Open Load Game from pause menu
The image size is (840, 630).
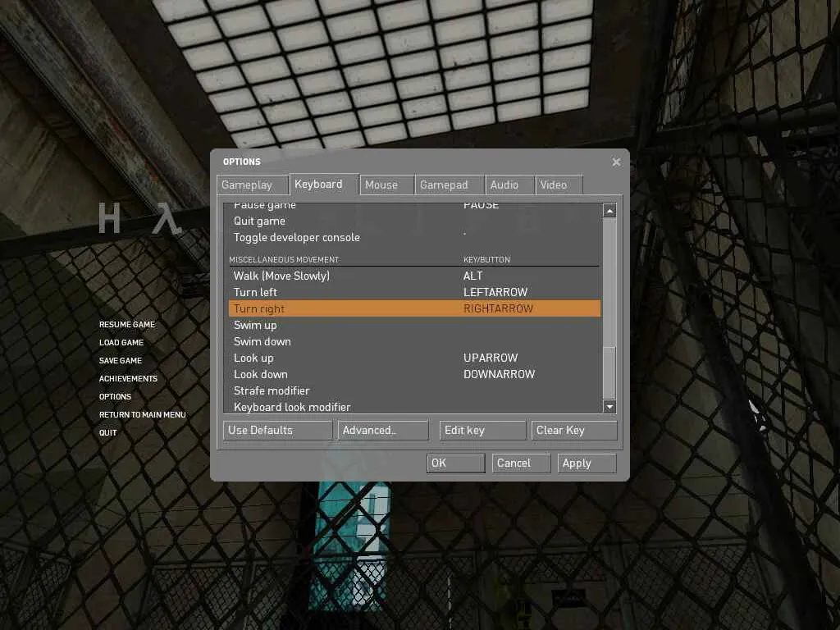(x=121, y=343)
